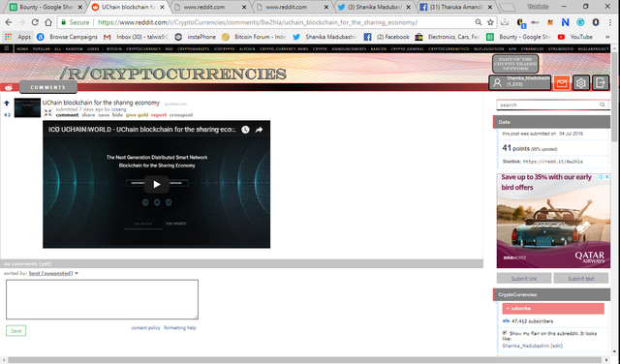Click the search magnifier in sidebar
Screen dimensions: 620x364
pos(603,105)
